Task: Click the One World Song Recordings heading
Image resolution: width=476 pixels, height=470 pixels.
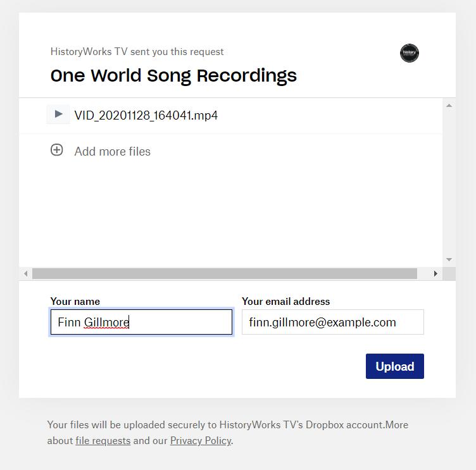Action: [173, 76]
